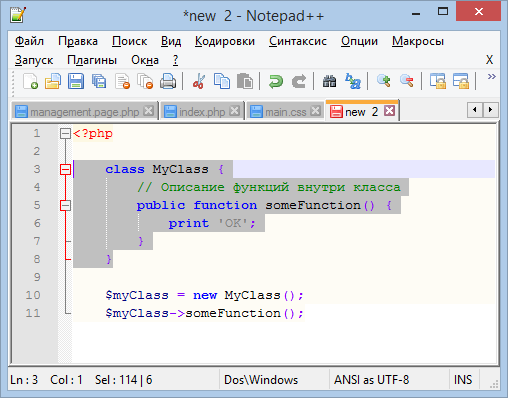
Task: Expand hidden toolbar icons with chevron
Action: [x=491, y=77]
